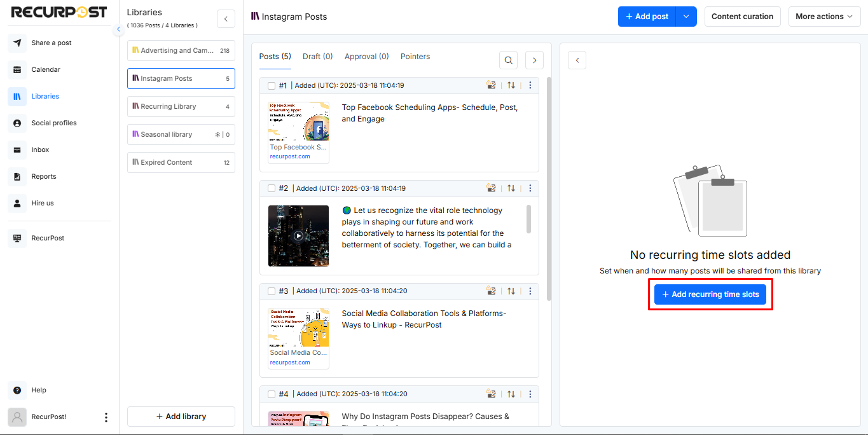The width and height of the screenshot is (868, 435).
Task: Open recurpost.com link under post #1
Action: (290, 156)
